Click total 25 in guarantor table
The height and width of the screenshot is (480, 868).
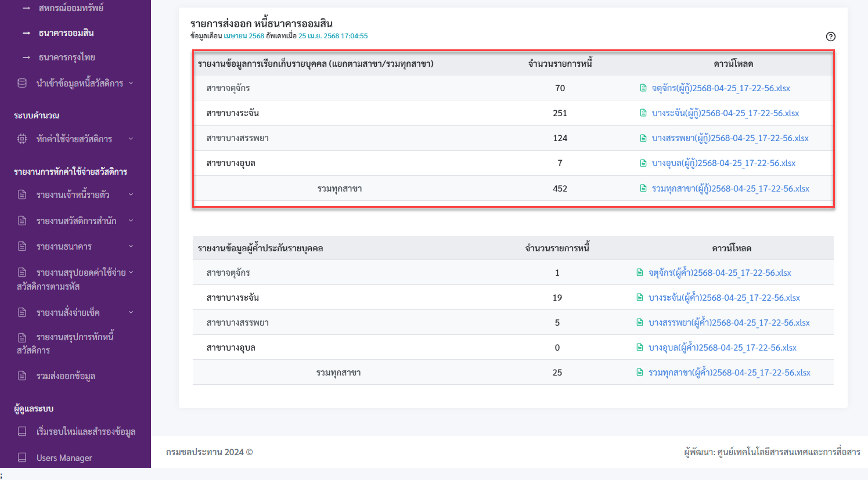pyautogui.click(x=557, y=373)
